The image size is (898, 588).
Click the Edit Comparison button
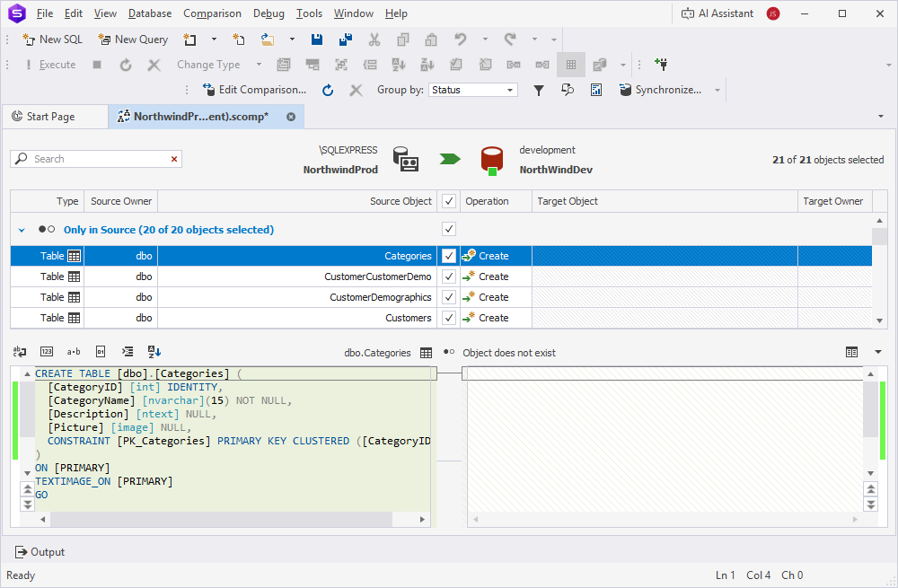tap(255, 90)
